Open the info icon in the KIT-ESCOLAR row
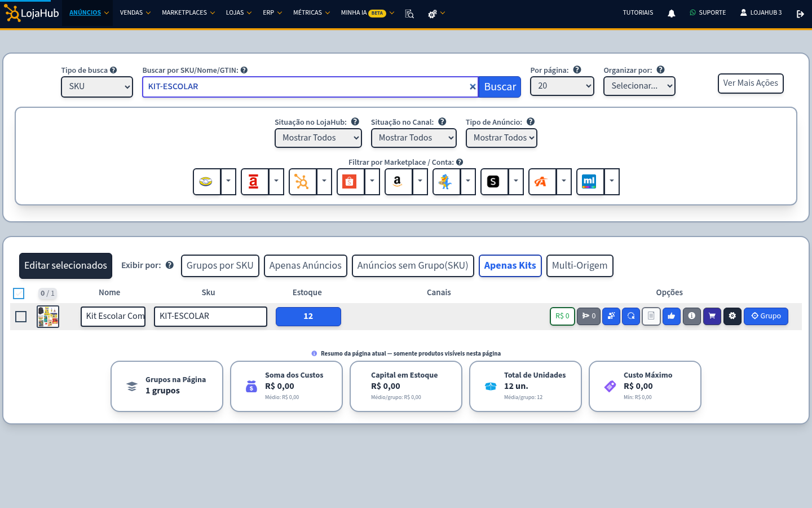The image size is (812, 508). [x=692, y=316]
